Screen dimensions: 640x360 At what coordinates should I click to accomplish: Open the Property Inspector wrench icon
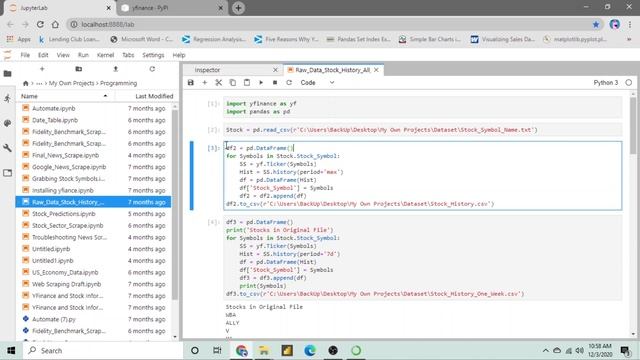(7, 148)
